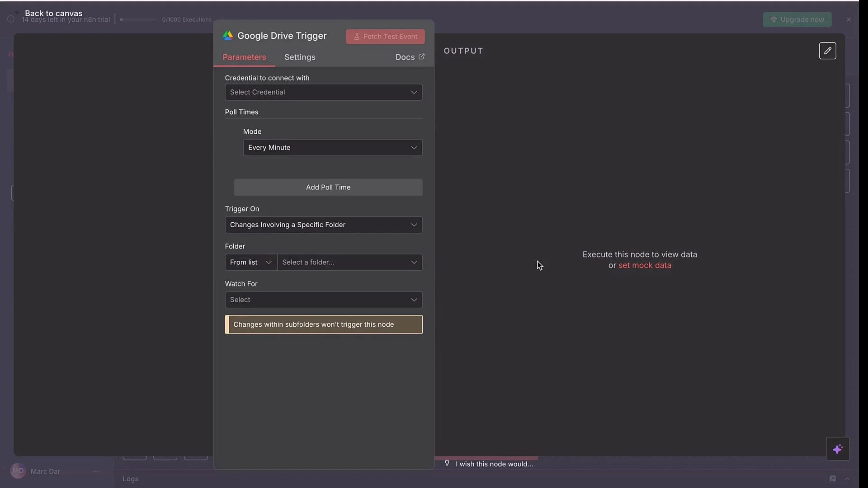Click the Logs label

(x=130, y=479)
